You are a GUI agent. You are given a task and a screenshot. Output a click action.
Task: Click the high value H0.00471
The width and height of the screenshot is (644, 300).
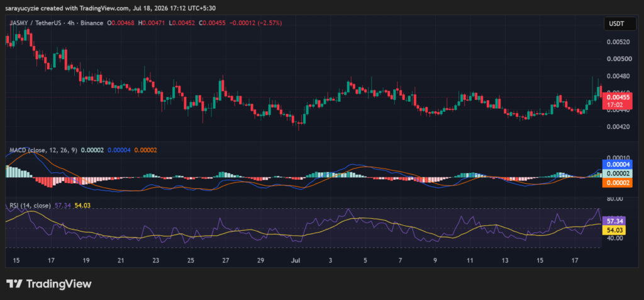coord(152,23)
